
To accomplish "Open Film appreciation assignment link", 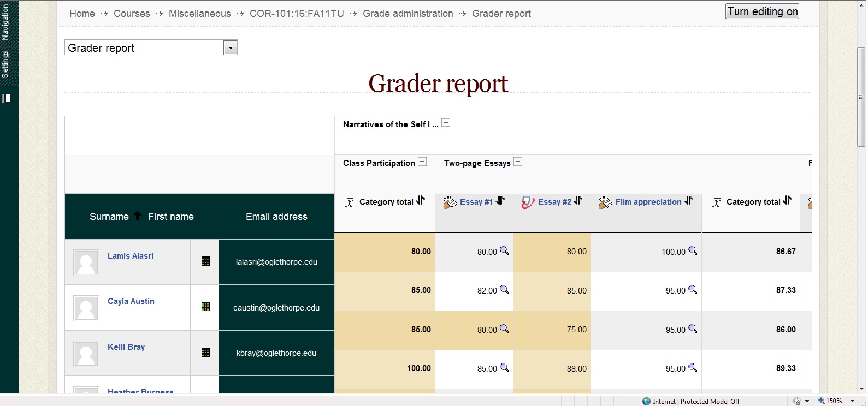I will pos(648,202).
